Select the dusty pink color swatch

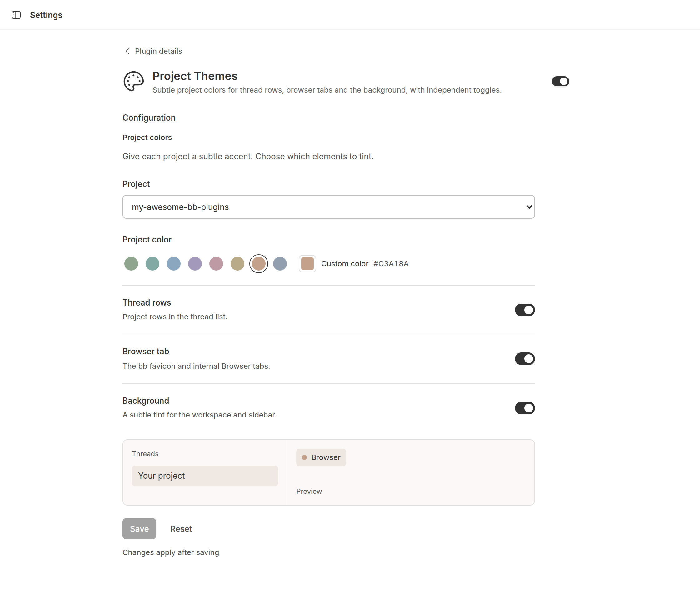pyautogui.click(x=216, y=263)
